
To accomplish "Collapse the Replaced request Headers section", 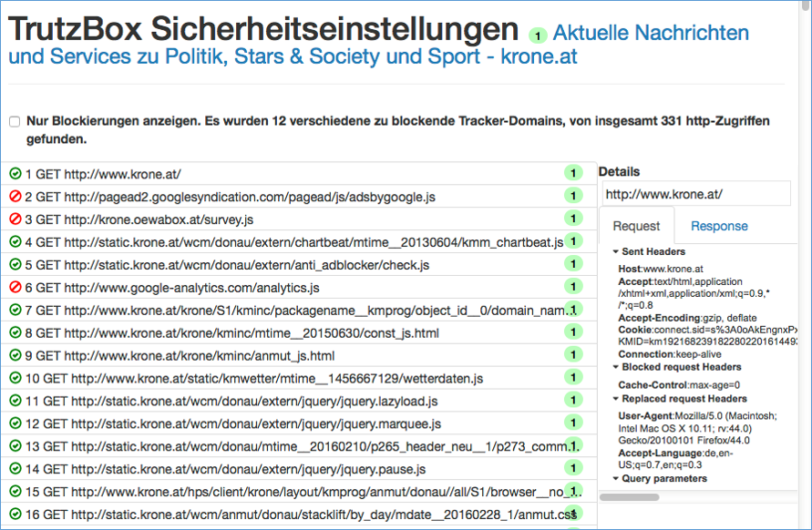I will (x=680, y=399).
